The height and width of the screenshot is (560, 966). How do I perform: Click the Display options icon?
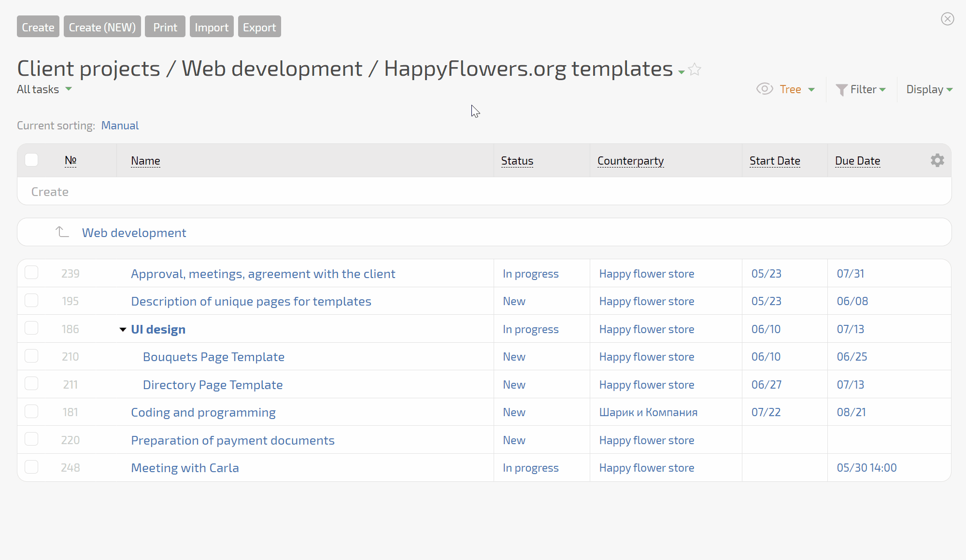click(x=938, y=160)
